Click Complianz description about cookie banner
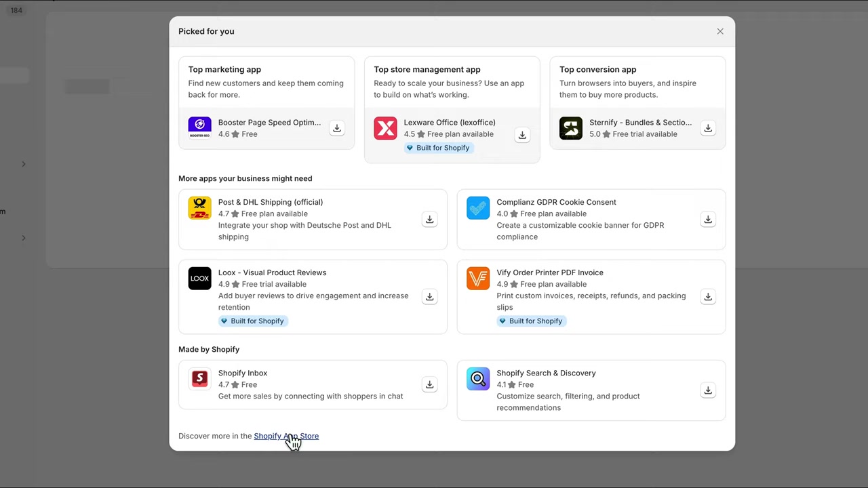868x488 pixels. click(x=580, y=231)
